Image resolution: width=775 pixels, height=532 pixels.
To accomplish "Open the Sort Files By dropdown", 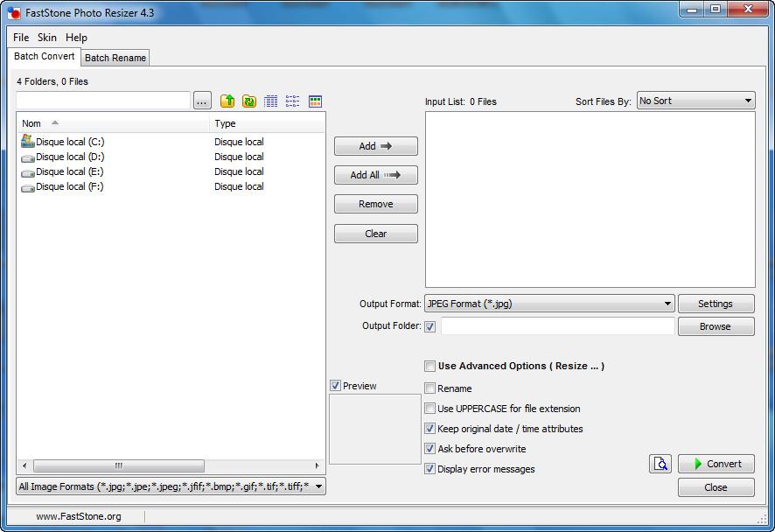I will [x=696, y=101].
